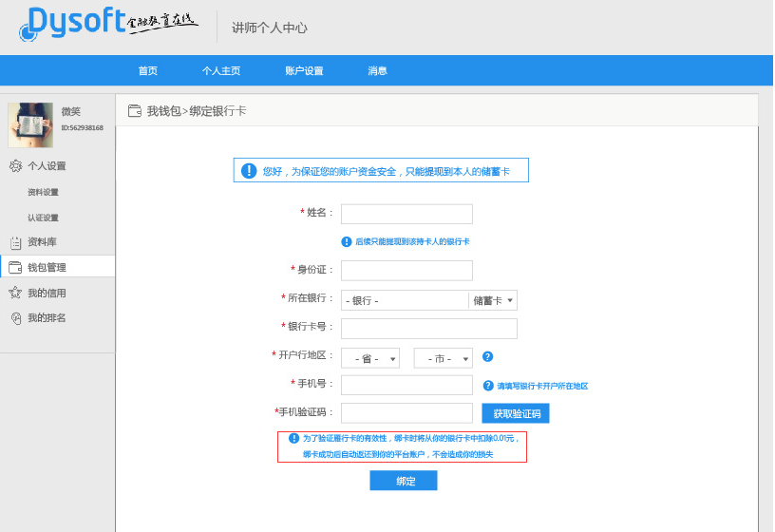
Task: Select 认证设置 in the sidebar
Action: pos(43,218)
